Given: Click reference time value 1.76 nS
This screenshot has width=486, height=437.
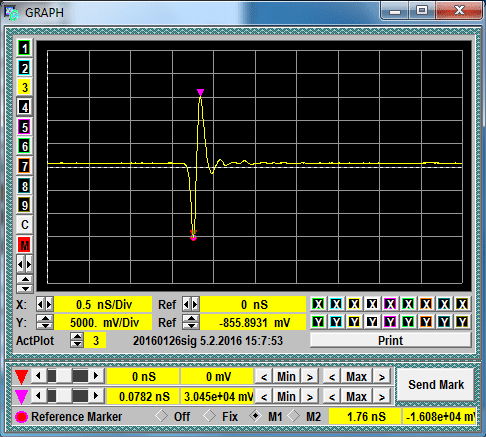Looking at the screenshot, I should coord(366,417).
